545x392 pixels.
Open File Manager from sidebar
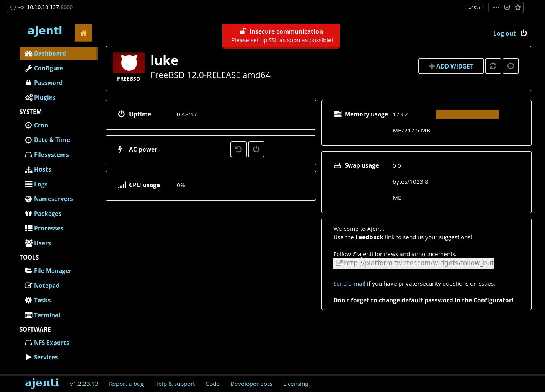click(52, 271)
